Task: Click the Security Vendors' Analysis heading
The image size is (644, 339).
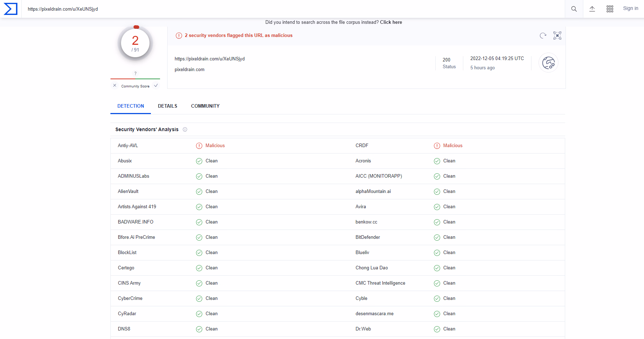Action: click(x=147, y=129)
